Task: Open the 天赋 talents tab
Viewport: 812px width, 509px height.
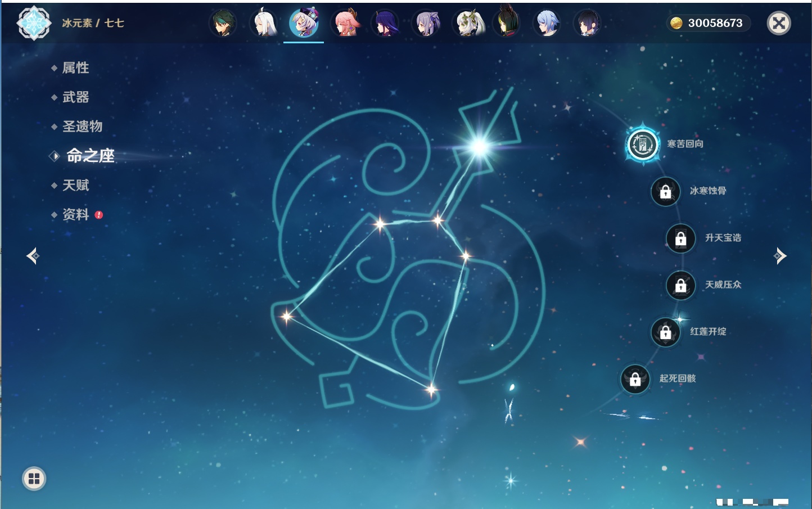Action: [75, 185]
